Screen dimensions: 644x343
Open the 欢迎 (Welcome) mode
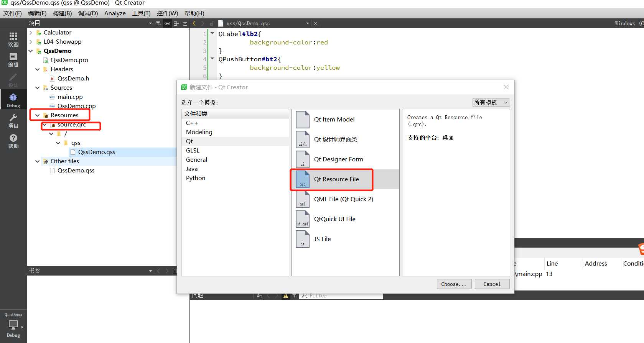coord(13,39)
